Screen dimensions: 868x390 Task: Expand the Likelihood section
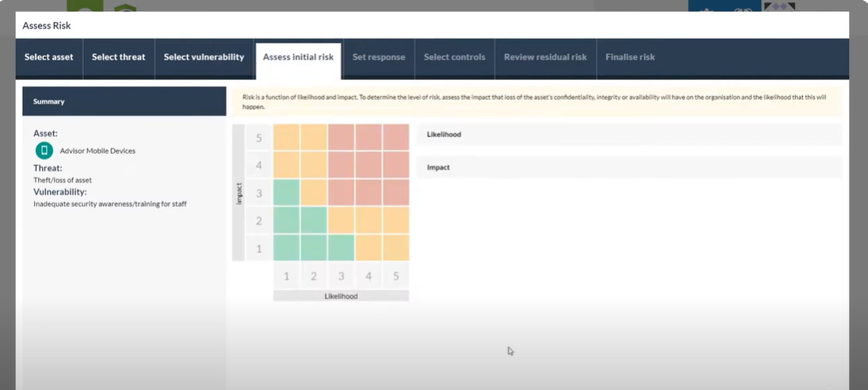pos(629,135)
